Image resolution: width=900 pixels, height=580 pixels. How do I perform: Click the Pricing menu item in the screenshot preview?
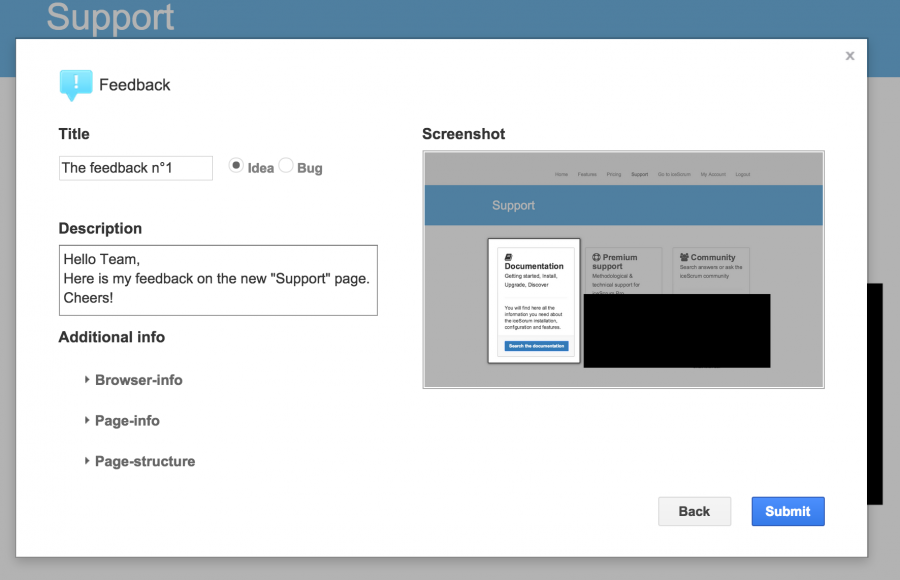click(x=614, y=174)
